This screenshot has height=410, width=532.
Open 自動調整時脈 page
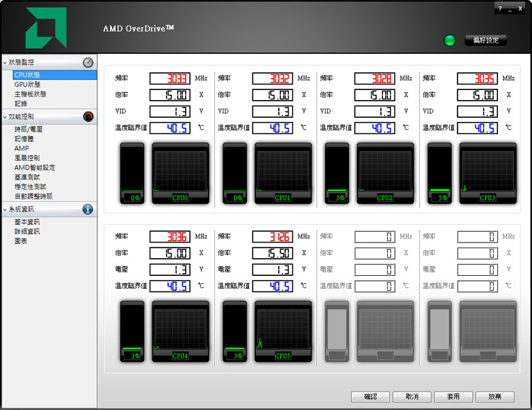point(33,196)
